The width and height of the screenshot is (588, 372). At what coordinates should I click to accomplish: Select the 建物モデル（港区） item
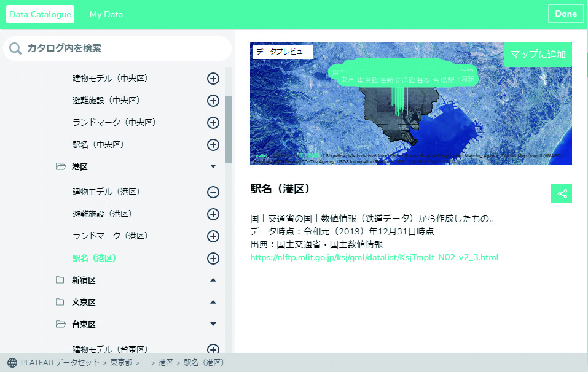point(106,192)
